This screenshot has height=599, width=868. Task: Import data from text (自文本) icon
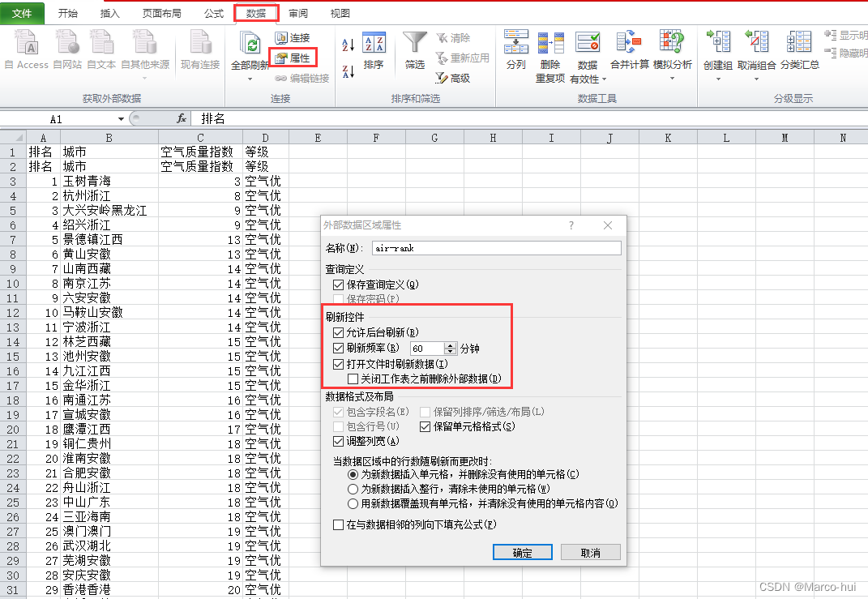(x=101, y=43)
